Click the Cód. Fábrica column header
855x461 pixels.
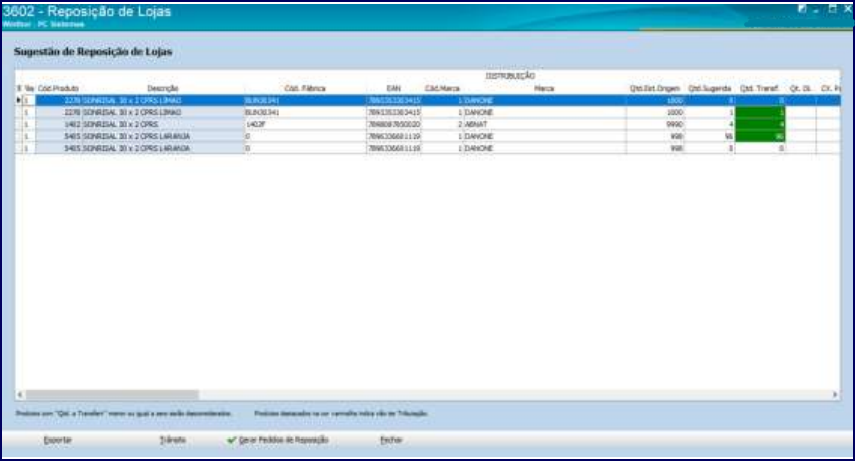coord(305,88)
